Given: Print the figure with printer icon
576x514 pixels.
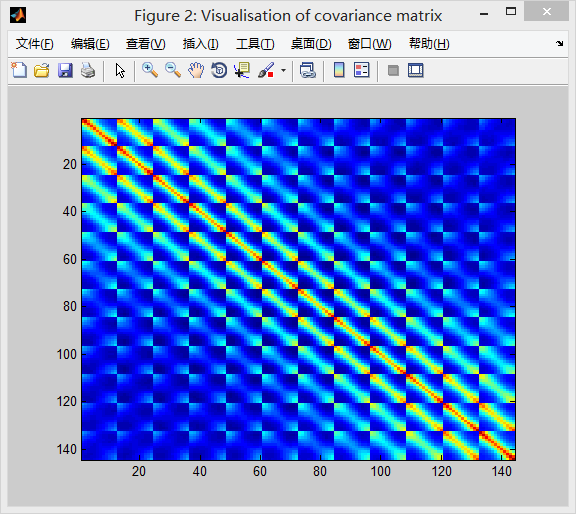Looking at the screenshot, I should pos(88,70).
